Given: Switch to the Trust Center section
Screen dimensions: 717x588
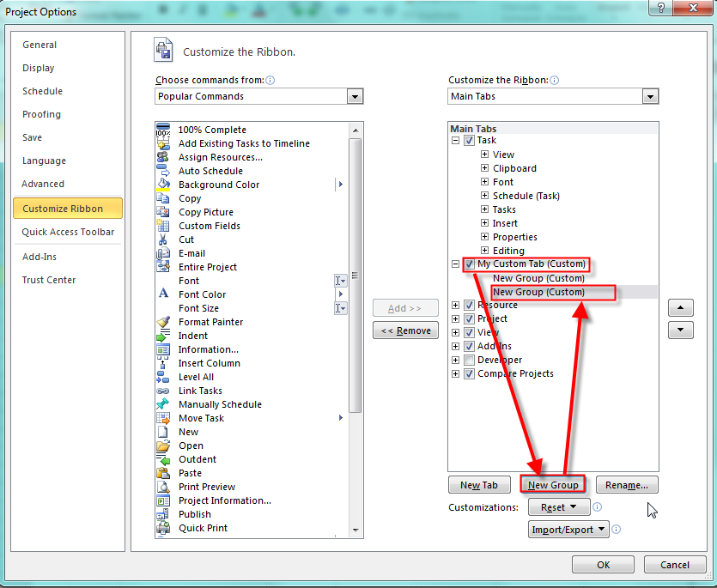Looking at the screenshot, I should [49, 280].
